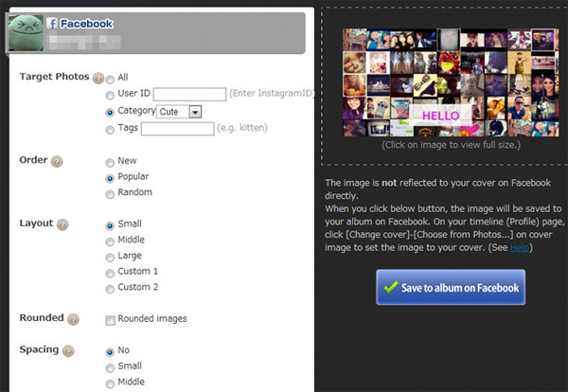Image resolution: width=568 pixels, height=392 pixels.
Task: Click the help icon beside Target Photos
Action: pos(98,78)
